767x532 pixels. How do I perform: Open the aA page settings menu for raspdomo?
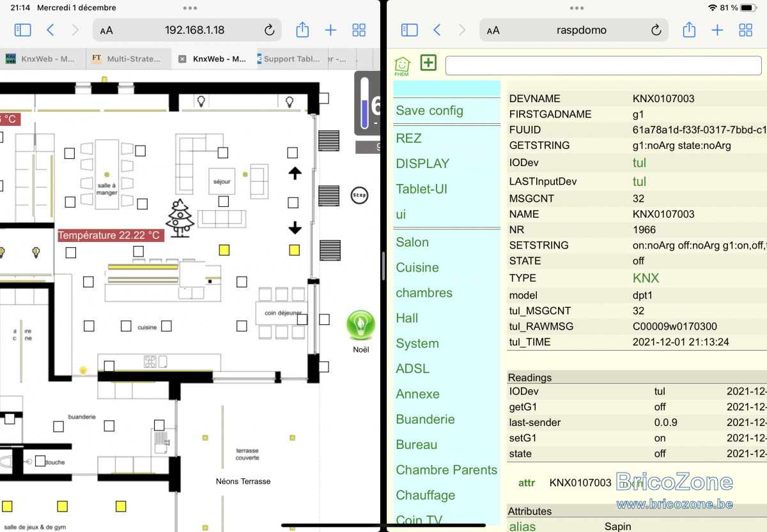pyautogui.click(x=493, y=30)
